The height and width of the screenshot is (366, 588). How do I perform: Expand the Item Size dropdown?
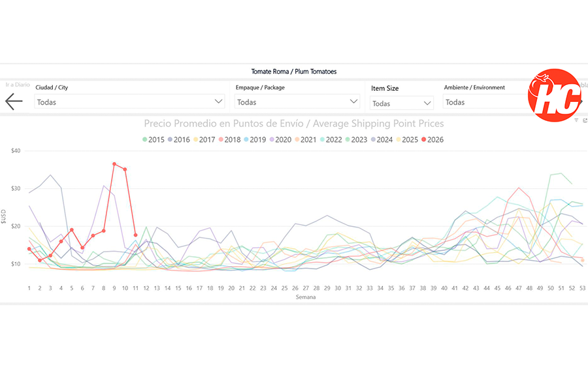(x=401, y=103)
